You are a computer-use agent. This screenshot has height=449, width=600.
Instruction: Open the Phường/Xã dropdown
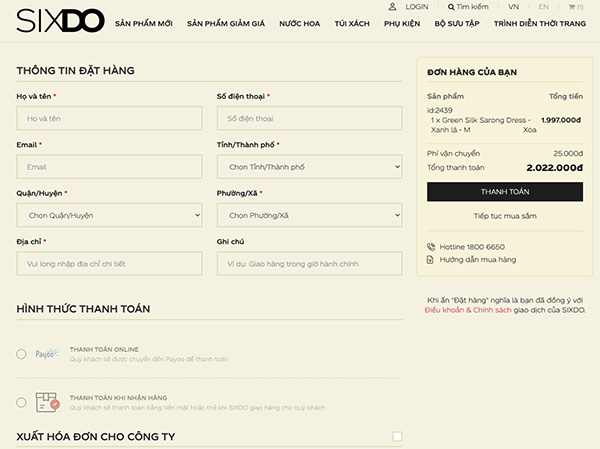click(309, 215)
